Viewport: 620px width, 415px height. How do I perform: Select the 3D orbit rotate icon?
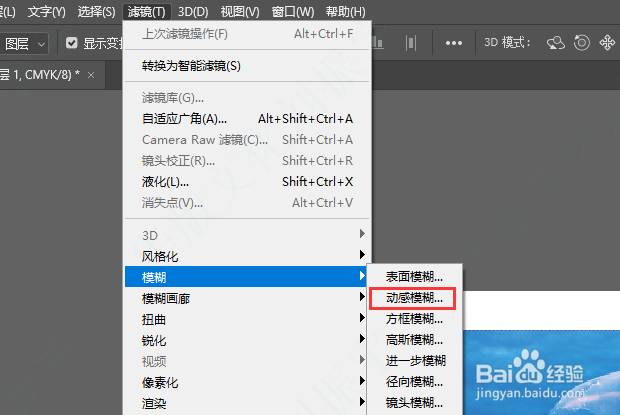pos(556,43)
